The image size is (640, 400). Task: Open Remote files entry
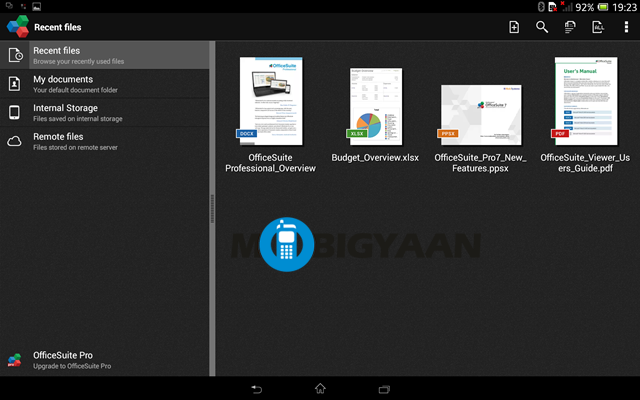104,141
